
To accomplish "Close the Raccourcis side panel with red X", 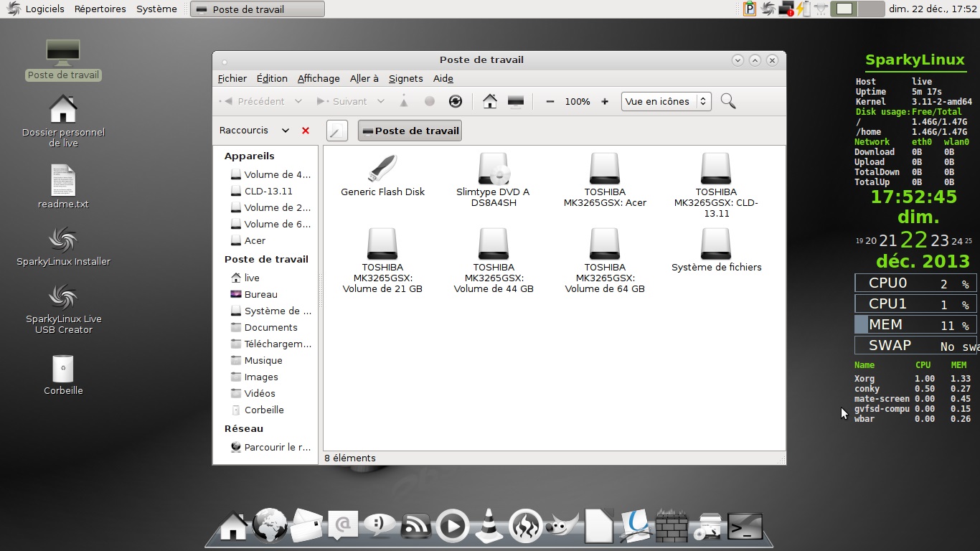I will click(306, 131).
